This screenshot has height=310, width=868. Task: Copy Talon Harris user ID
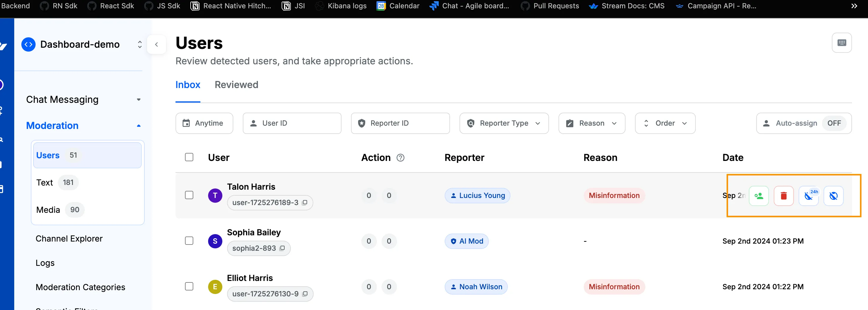(305, 202)
